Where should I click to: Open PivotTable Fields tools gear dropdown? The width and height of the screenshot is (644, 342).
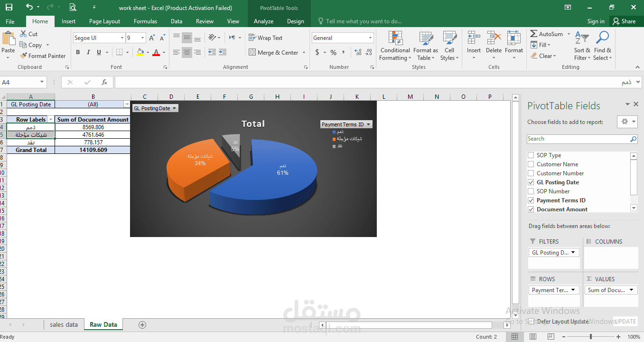tap(627, 122)
